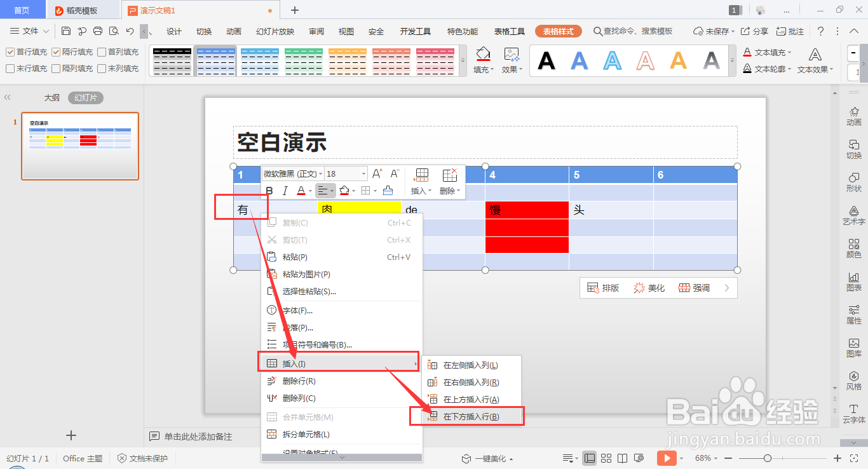Open Chart (图表) in right sidebar
868x469 pixels.
[854, 281]
